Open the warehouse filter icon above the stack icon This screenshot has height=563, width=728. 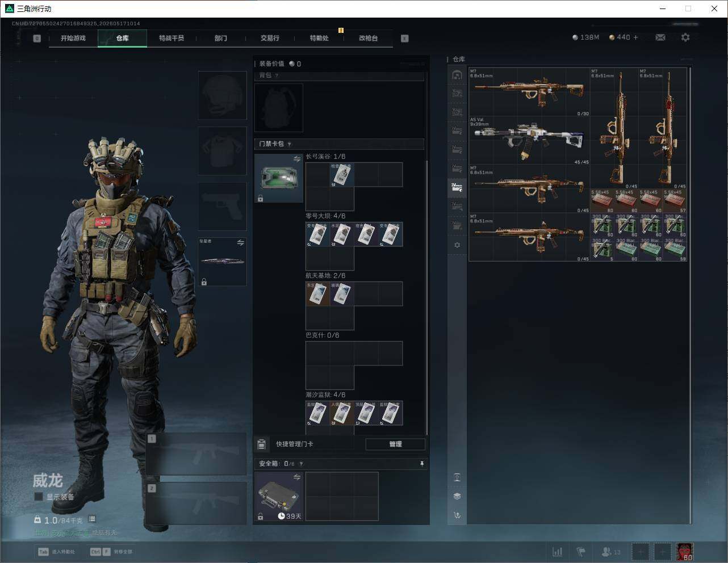point(457,477)
